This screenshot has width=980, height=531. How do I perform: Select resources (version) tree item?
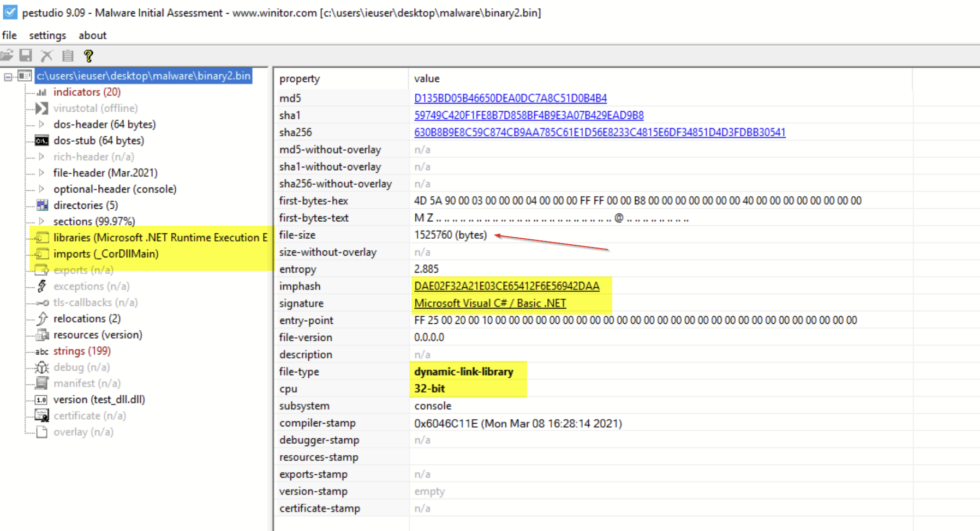(x=98, y=335)
